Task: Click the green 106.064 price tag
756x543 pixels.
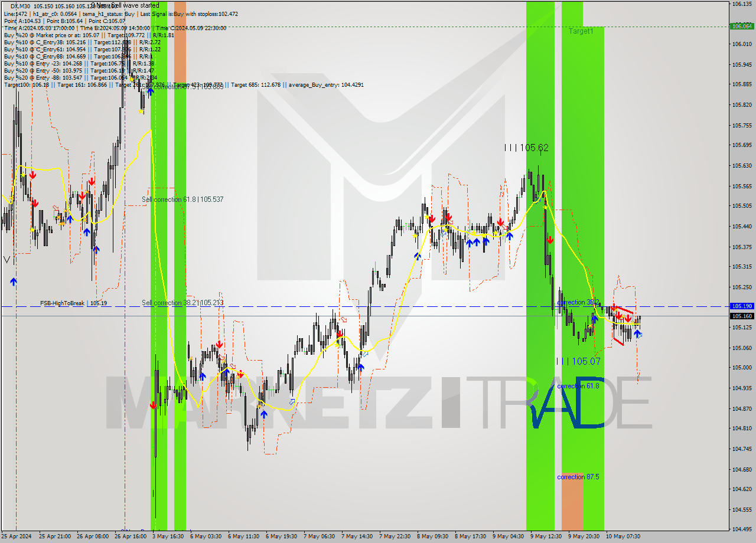Action: (x=742, y=26)
